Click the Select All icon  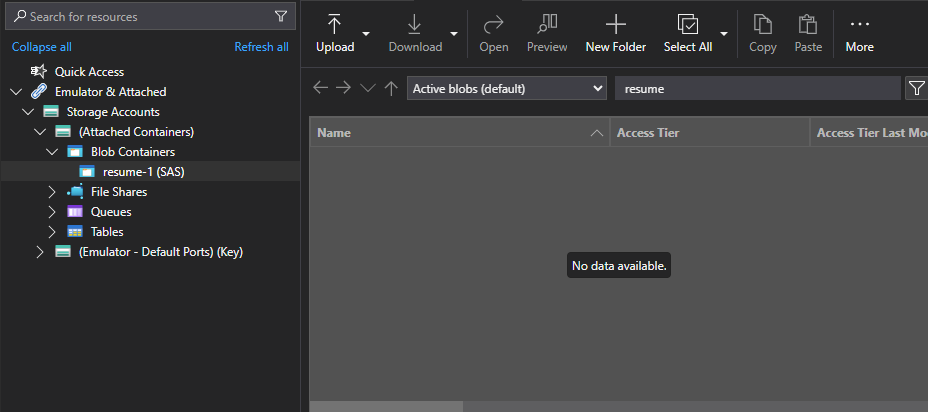pyautogui.click(x=688, y=25)
